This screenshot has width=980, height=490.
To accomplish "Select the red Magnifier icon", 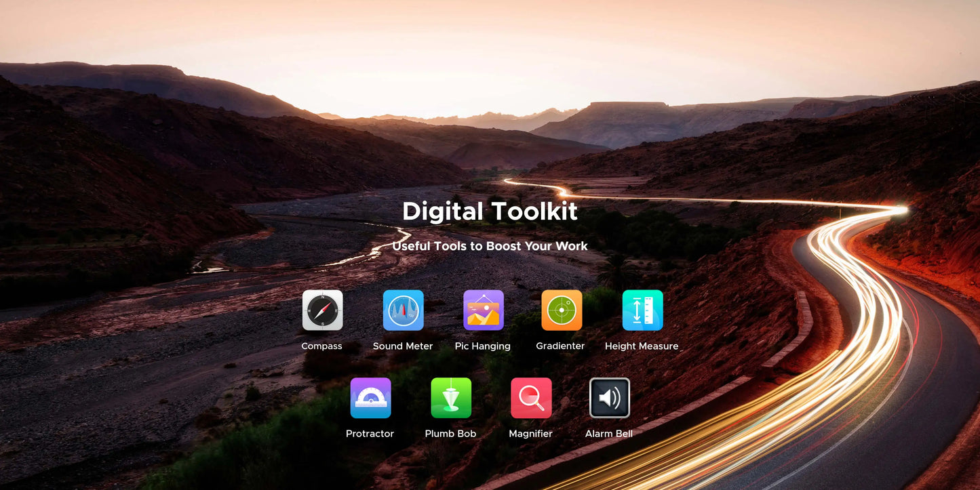I will click(x=531, y=398).
